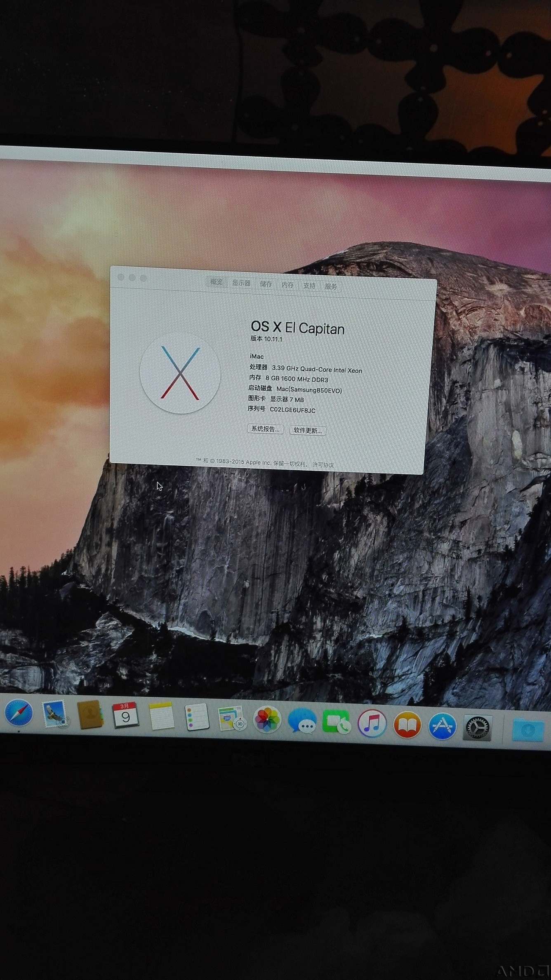The image size is (551, 980).
Task: Close the About This Mac window
Action: click(x=121, y=277)
